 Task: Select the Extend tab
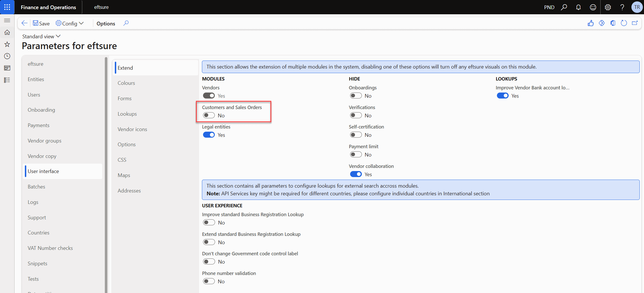pos(156,68)
